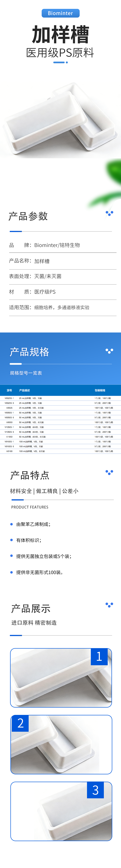Click the 加样槽 main title
Image resolution: width=121 pixels, height=868 pixels.
click(x=61, y=34)
